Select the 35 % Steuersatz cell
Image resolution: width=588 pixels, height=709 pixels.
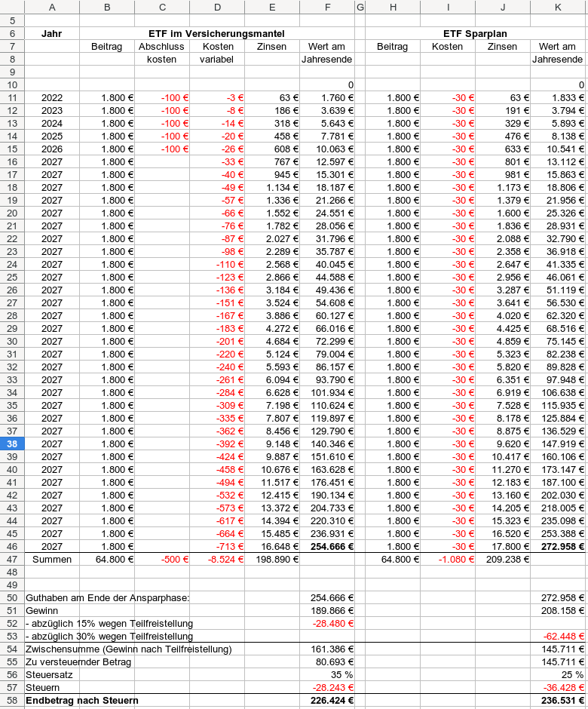[x=327, y=674]
